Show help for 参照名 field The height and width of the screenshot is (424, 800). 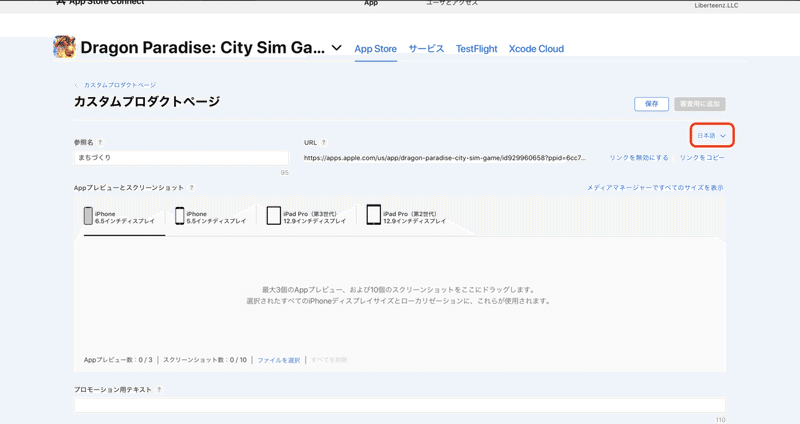[x=100, y=143]
